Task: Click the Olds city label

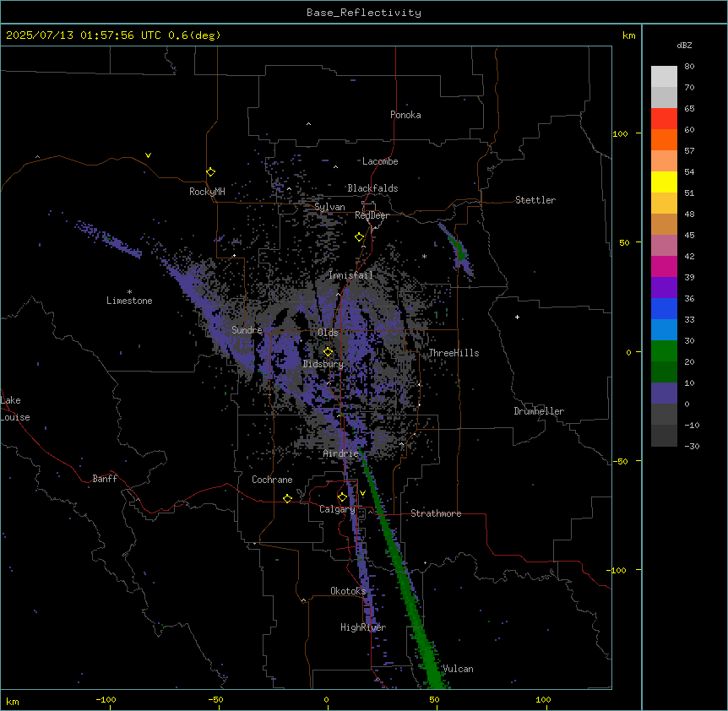Action: pos(328,333)
